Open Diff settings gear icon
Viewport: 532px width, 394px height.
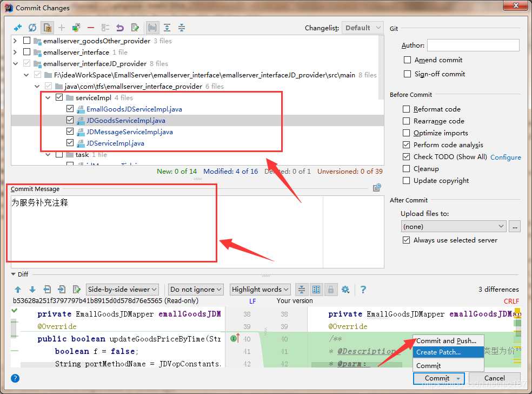(345, 290)
